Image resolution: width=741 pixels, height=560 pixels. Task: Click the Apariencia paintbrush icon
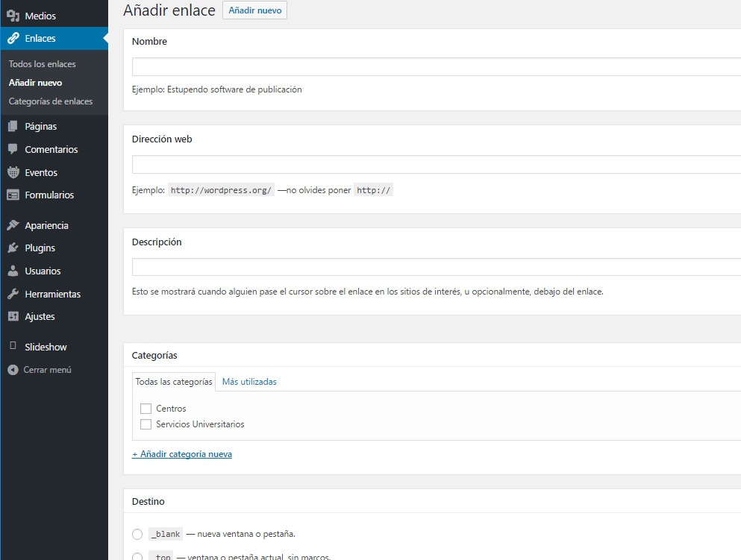coord(13,225)
